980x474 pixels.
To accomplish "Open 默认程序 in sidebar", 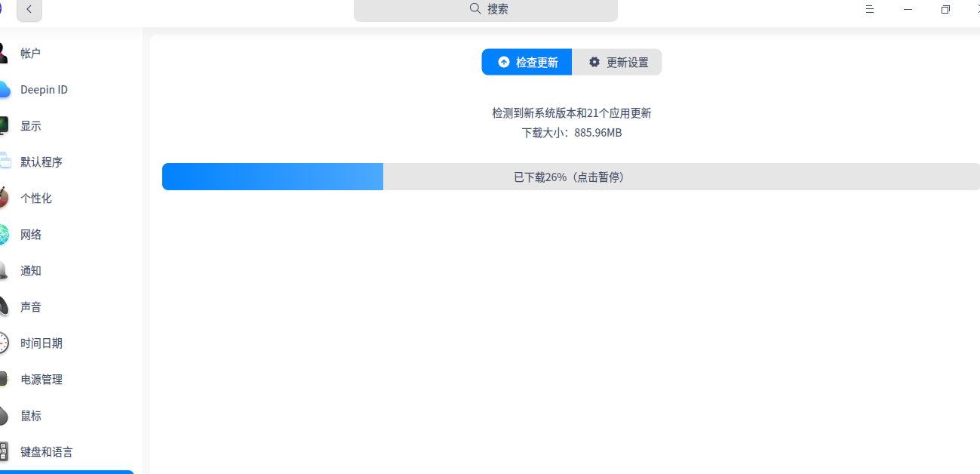I will (66, 162).
